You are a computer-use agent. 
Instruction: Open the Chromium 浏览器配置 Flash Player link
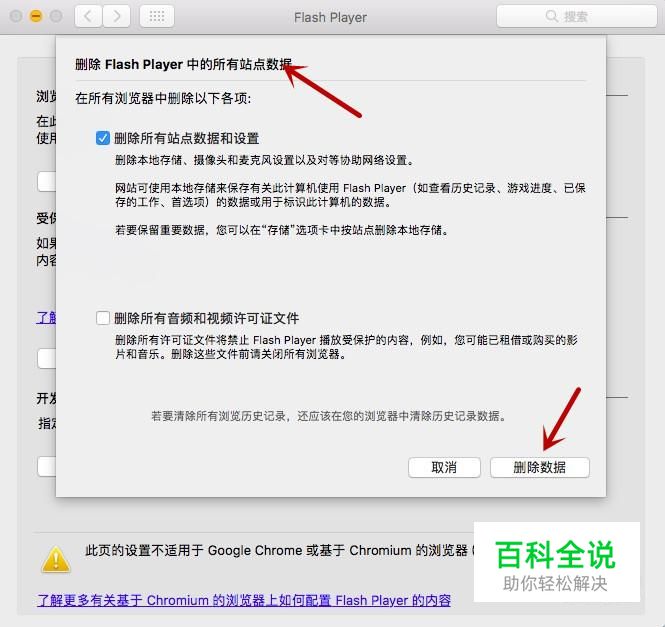[244, 600]
